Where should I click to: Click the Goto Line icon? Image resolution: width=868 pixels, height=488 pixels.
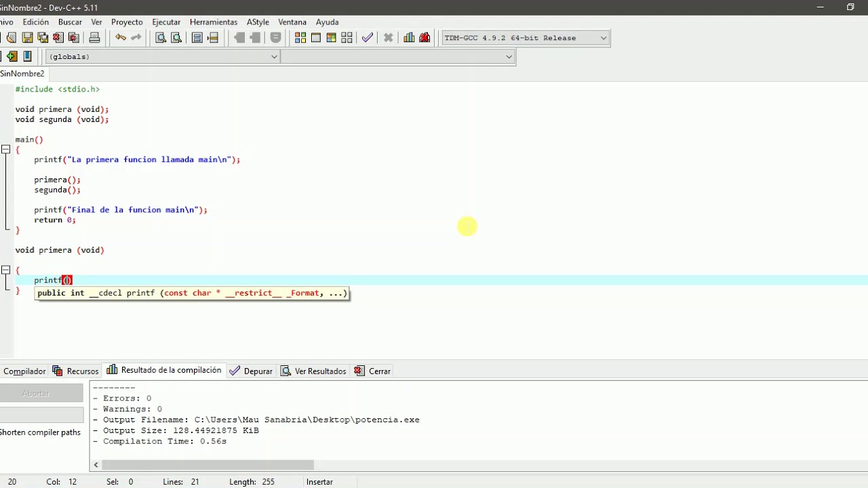point(213,38)
